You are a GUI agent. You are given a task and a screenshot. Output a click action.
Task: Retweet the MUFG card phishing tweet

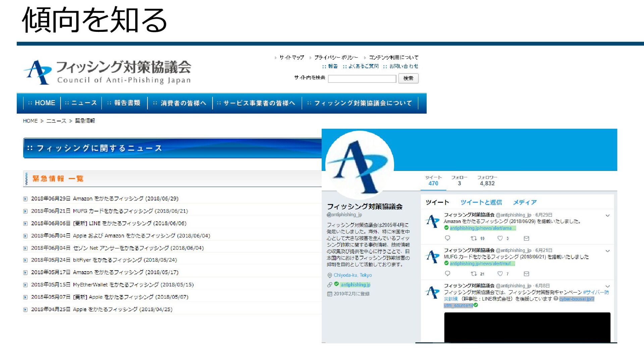[474, 274]
